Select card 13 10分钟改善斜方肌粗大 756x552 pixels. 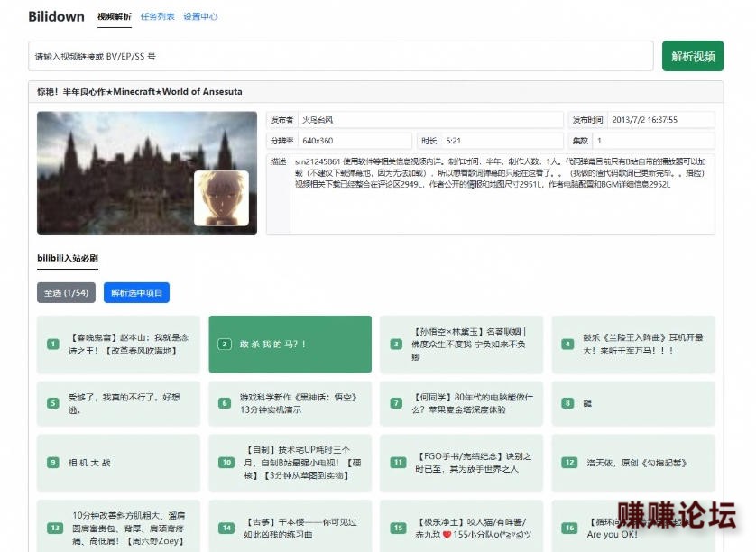tap(118, 527)
